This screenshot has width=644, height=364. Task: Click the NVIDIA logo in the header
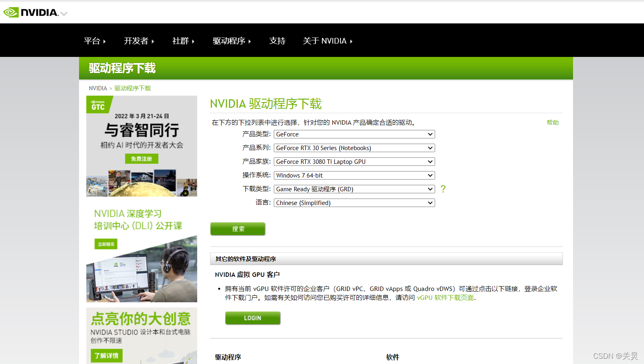(x=31, y=13)
